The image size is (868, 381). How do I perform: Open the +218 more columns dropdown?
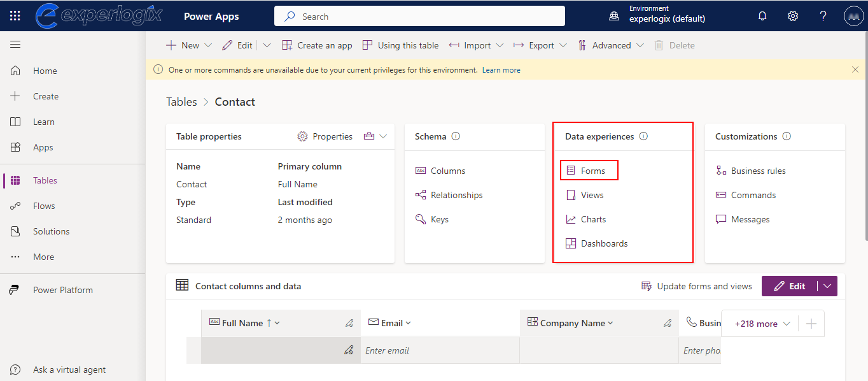(762, 324)
